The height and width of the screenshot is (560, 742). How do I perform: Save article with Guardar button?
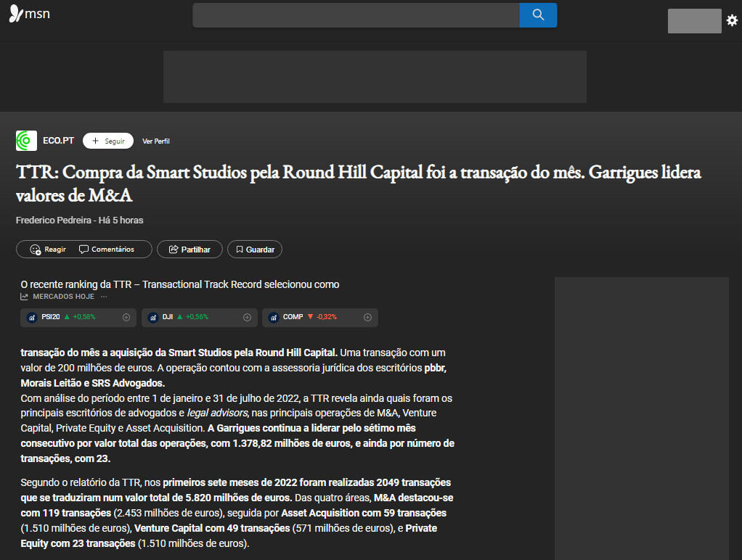[255, 250]
